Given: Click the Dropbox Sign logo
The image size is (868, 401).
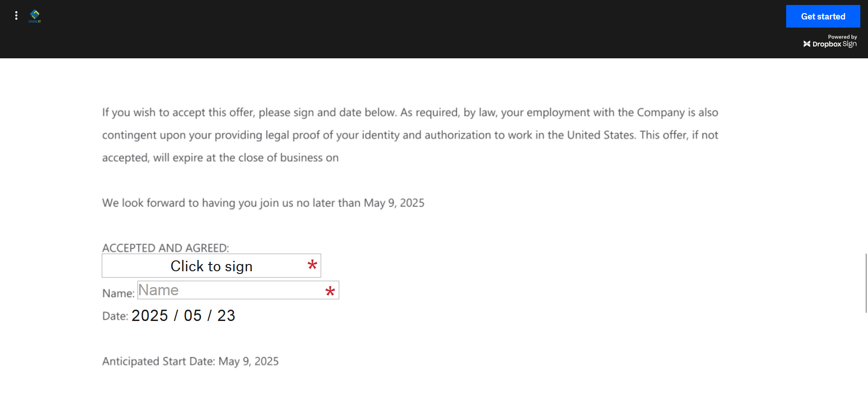Looking at the screenshot, I should tap(830, 44).
